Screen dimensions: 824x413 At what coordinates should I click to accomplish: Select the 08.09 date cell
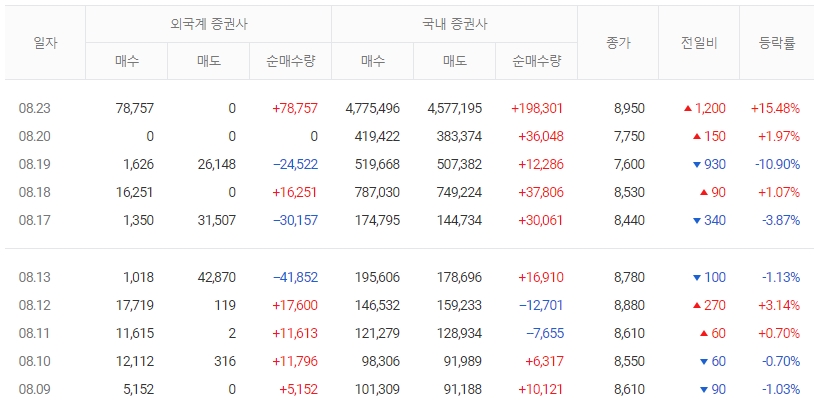(35, 389)
